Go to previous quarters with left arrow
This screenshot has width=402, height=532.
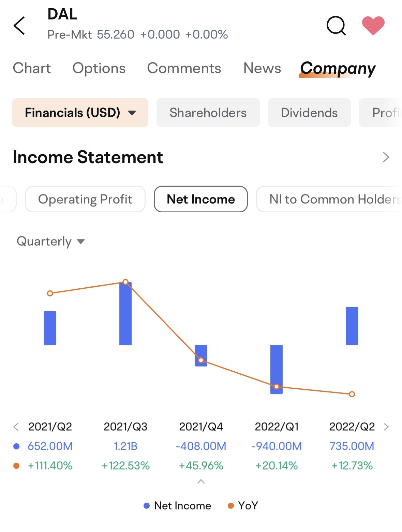[16, 427]
